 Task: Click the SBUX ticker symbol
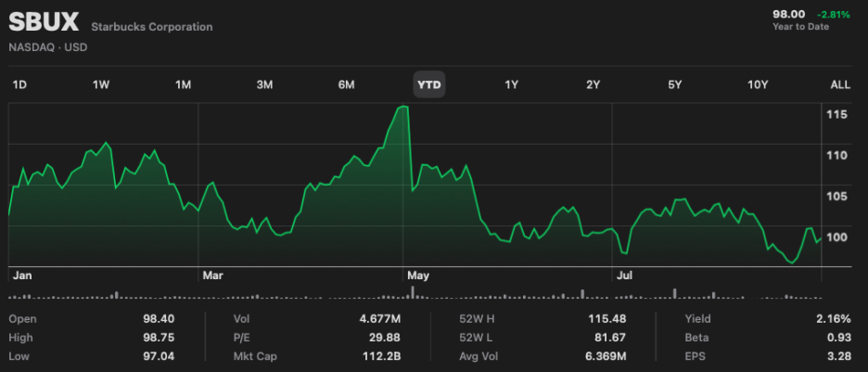point(45,22)
